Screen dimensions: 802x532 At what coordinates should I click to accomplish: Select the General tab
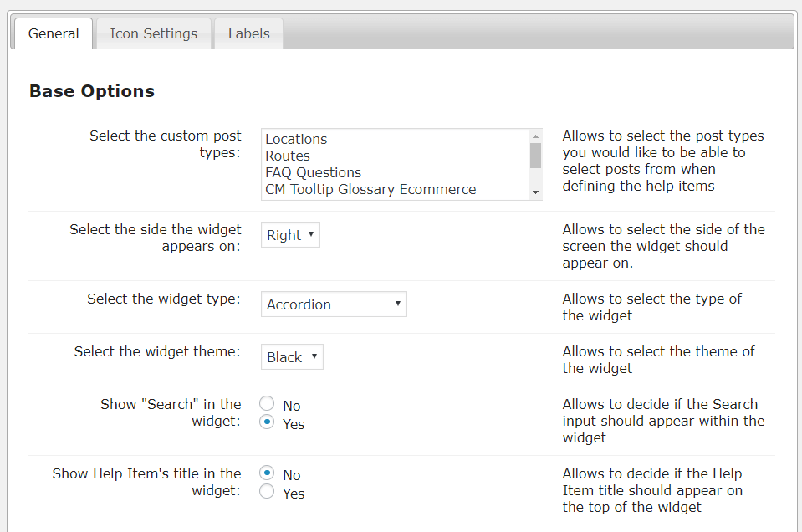click(x=54, y=34)
